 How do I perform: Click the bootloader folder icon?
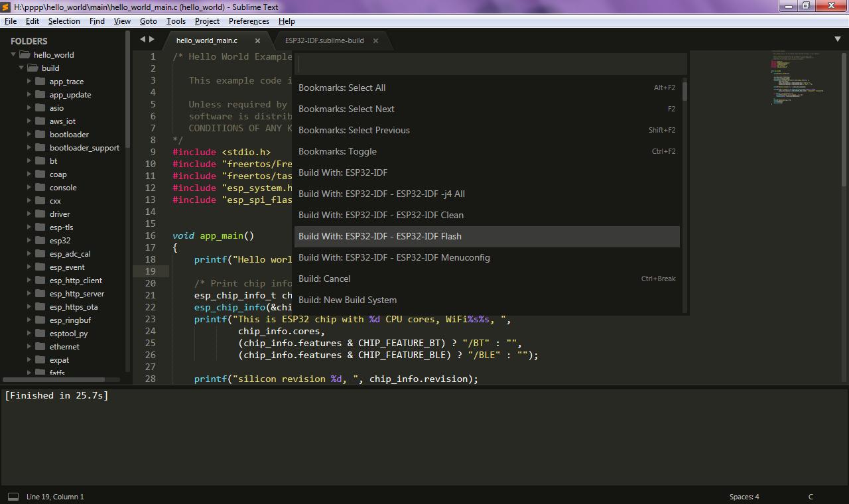(x=40, y=135)
